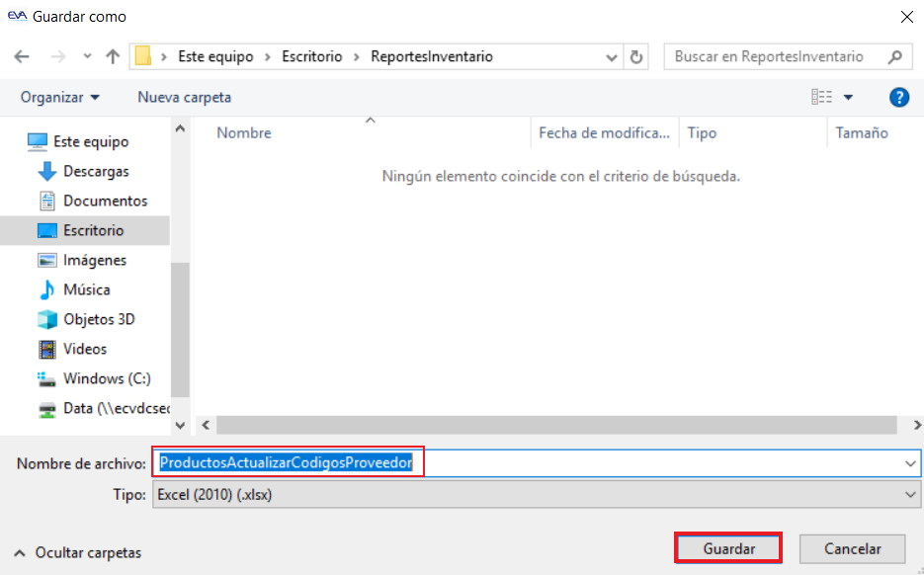Open the Descargas folder in the sidebar

(96, 172)
